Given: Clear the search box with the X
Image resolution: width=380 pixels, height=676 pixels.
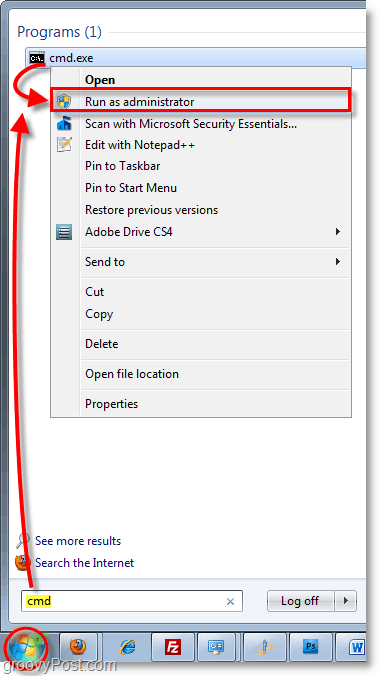Looking at the screenshot, I should [x=230, y=601].
